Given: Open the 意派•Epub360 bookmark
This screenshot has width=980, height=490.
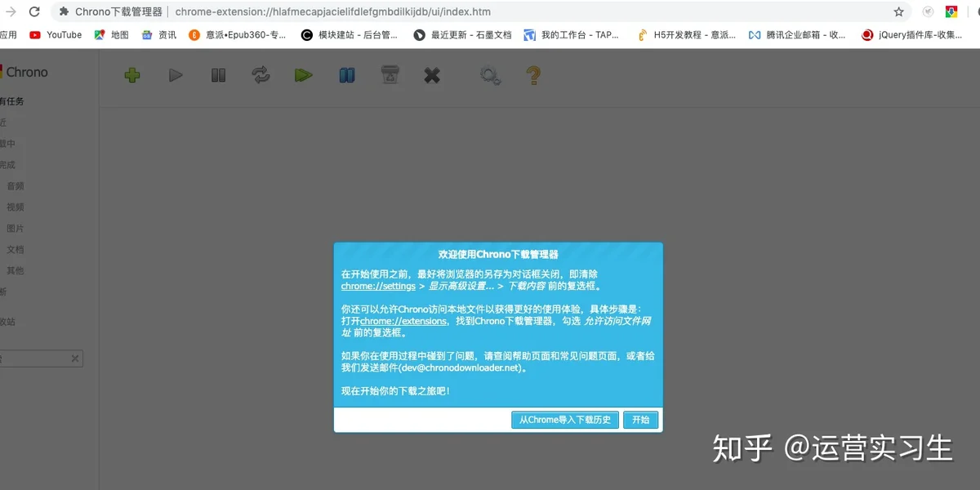Looking at the screenshot, I should coord(238,35).
